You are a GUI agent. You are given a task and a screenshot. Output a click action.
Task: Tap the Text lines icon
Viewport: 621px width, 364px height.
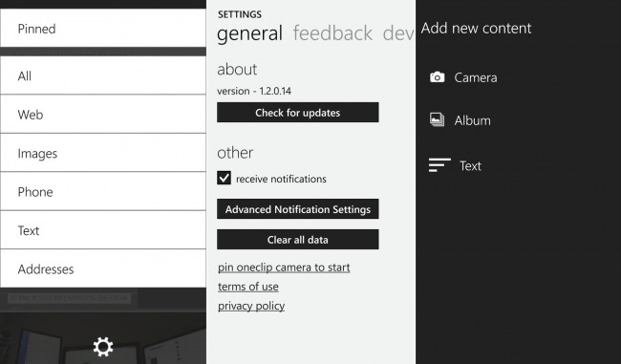click(439, 164)
